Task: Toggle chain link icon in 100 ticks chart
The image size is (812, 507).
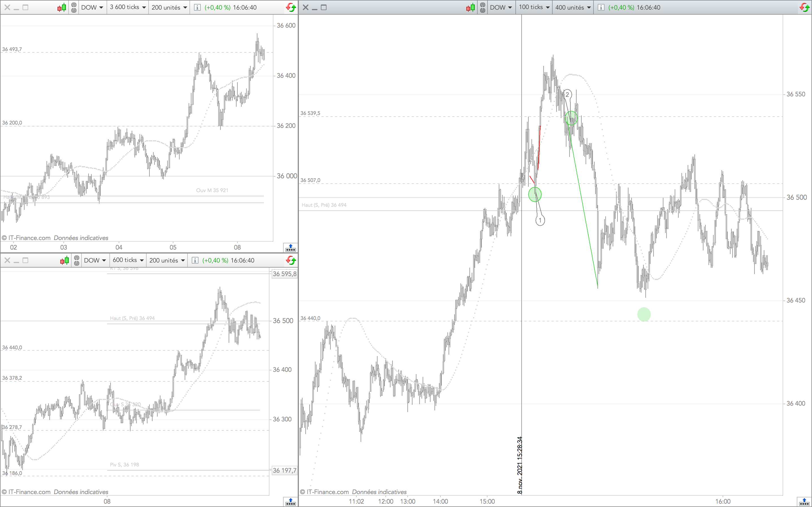Action: pos(482,7)
